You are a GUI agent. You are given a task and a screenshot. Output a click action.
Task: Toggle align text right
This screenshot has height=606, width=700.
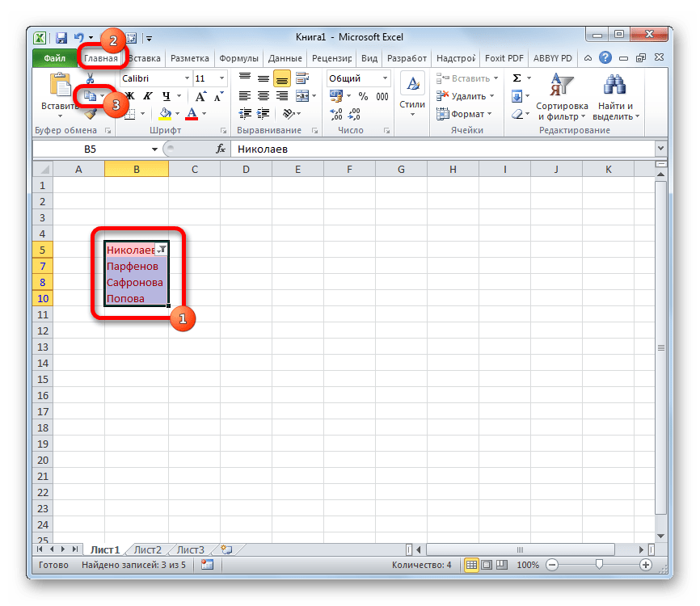[x=282, y=96]
